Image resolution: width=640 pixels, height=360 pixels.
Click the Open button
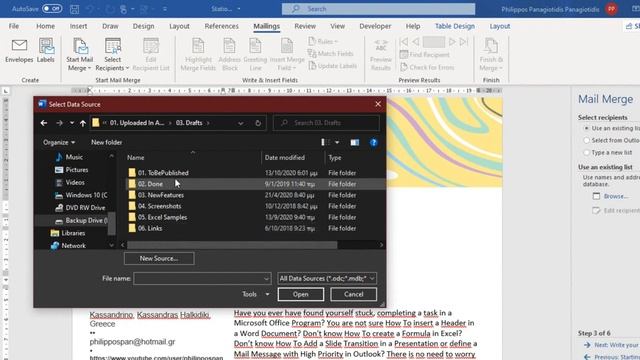click(x=301, y=294)
